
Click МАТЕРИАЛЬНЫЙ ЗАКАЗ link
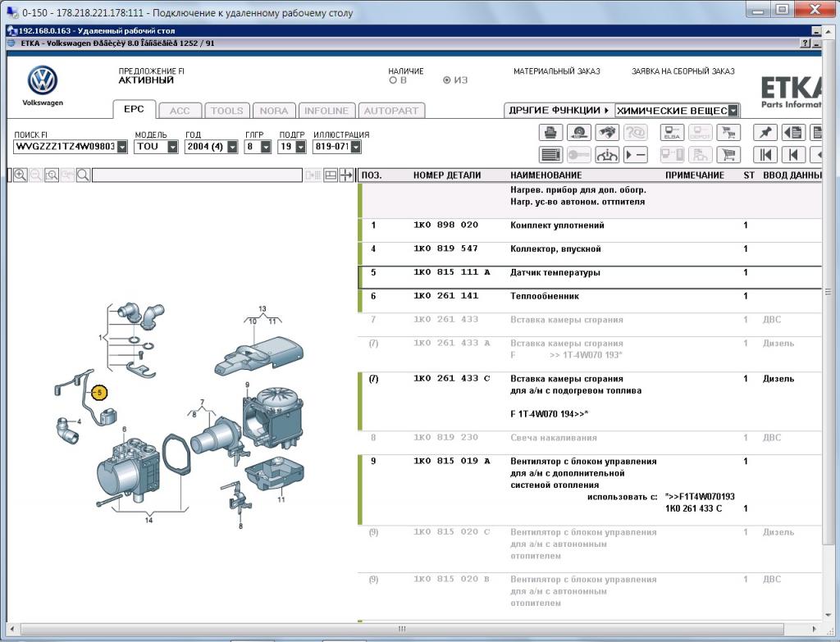coord(557,71)
